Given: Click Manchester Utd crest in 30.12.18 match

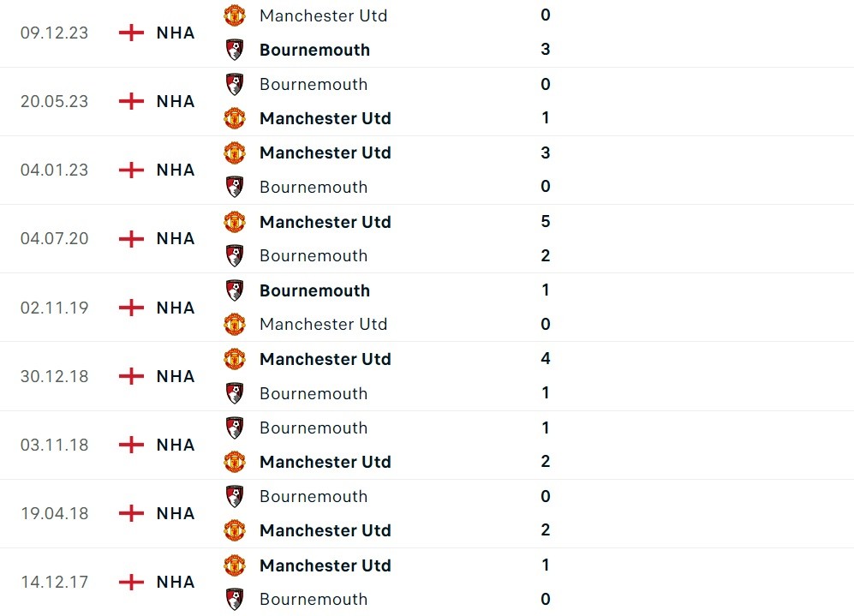Looking at the screenshot, I should click(234, 359).
